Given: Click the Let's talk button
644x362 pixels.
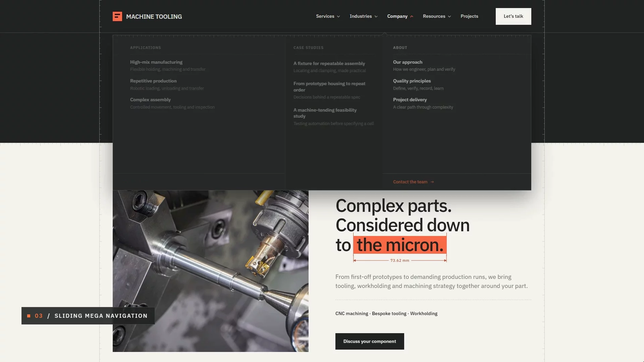Looking at the screenshot, I should pyautogui.click(x=513, y=16).
